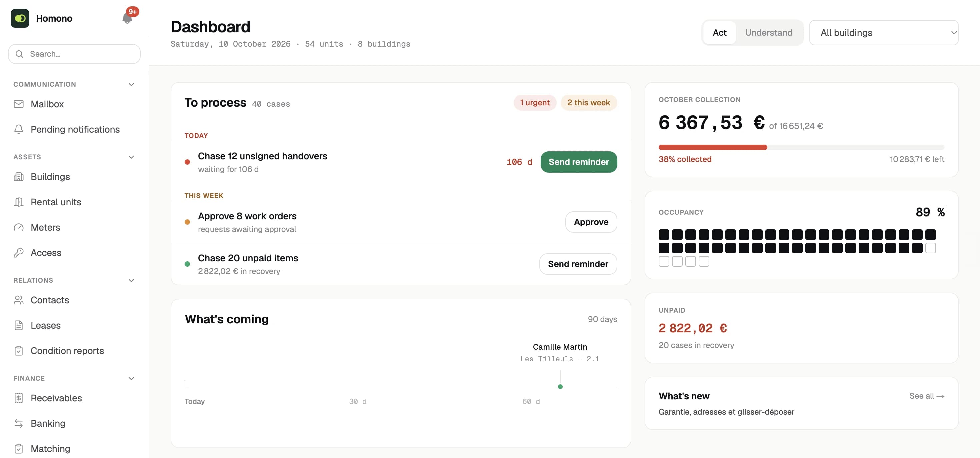Click the 106 d overdue indicator
The height and width of the screenshot is (458, 980).
click(x=519, y=162)
